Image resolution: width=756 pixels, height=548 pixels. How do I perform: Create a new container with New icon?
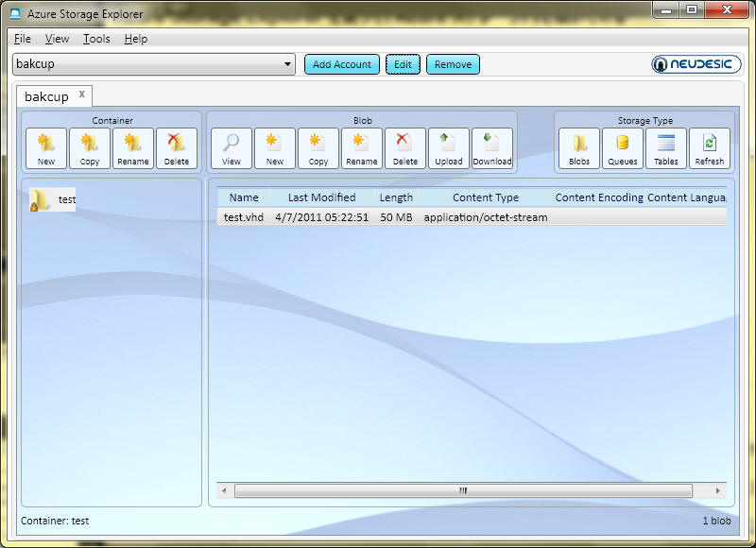(x=46, y=148)
